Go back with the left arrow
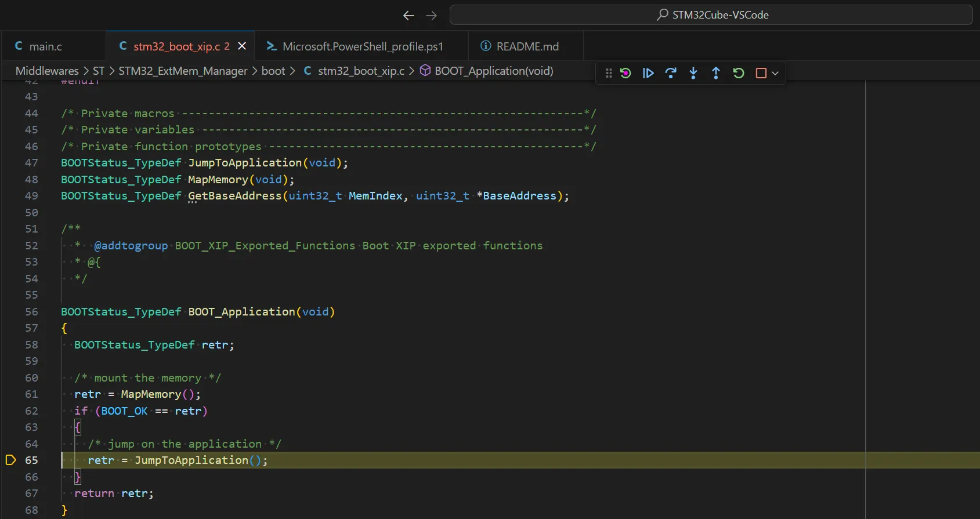980x519 pixels. coord(408,16)
